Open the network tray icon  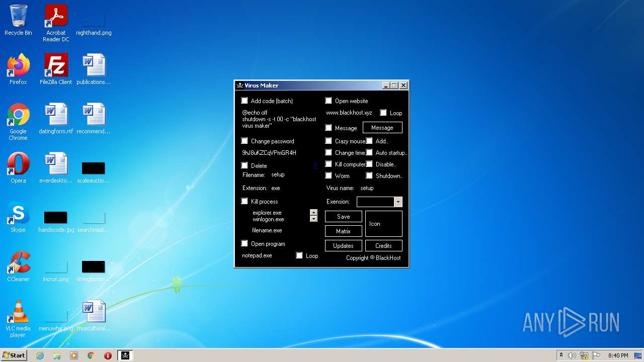point(584,355)
